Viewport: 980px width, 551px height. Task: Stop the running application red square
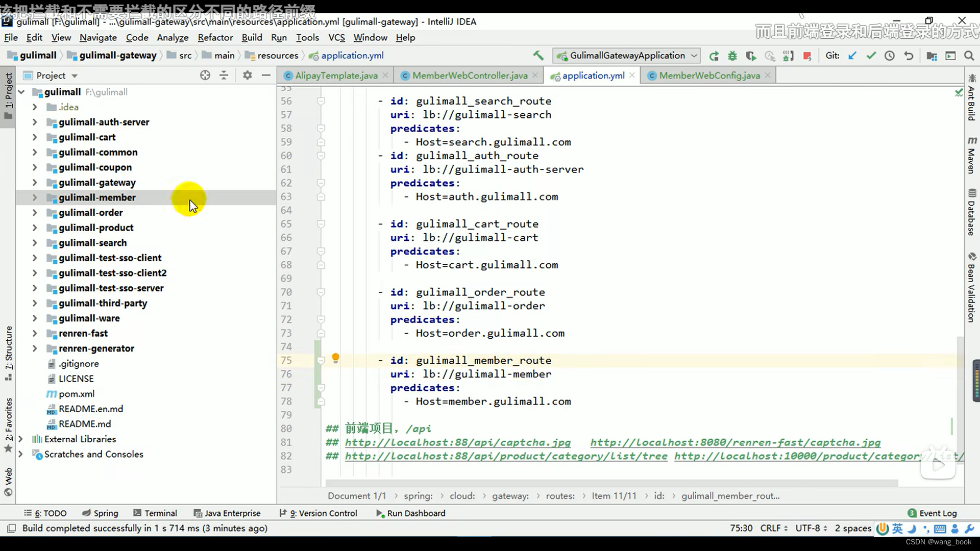[x=807, y=56]
